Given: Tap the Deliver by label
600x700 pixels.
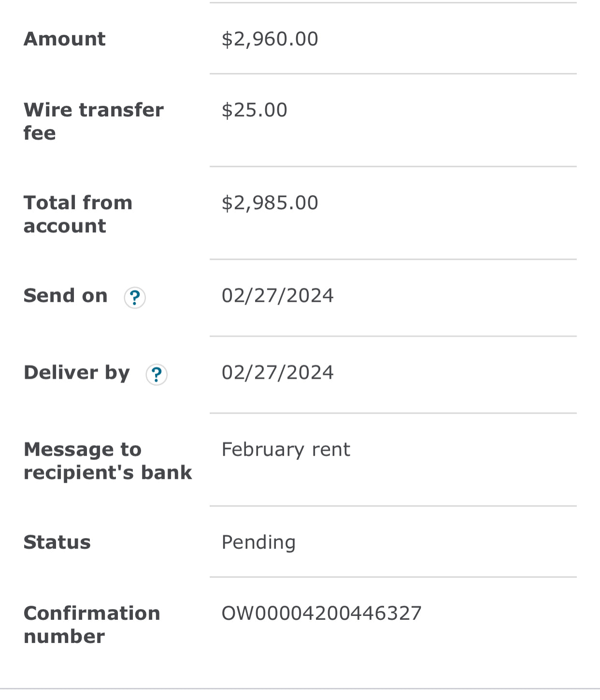Looking at the screenshot, I should click(77, 373).
